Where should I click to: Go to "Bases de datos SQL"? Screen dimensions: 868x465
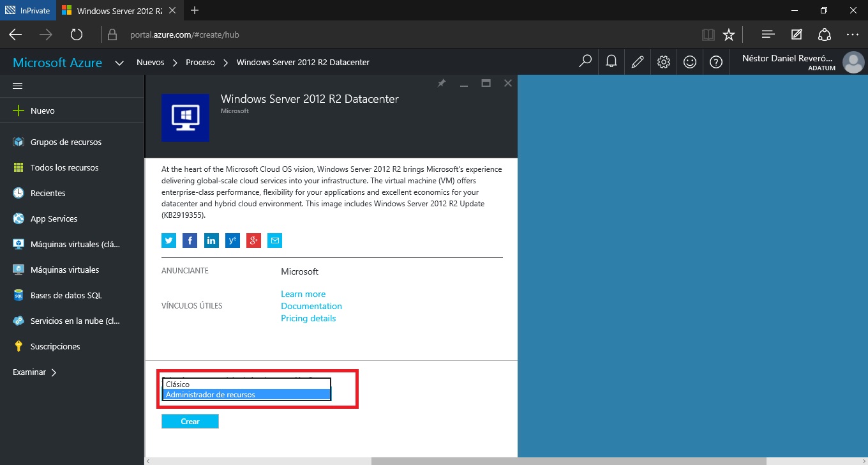[66, 295]
